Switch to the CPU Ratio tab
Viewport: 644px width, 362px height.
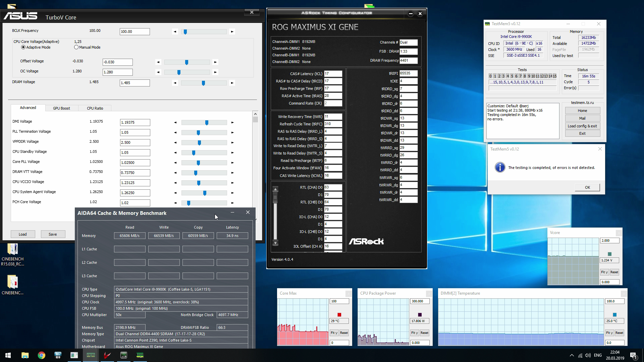coord(95,108)
